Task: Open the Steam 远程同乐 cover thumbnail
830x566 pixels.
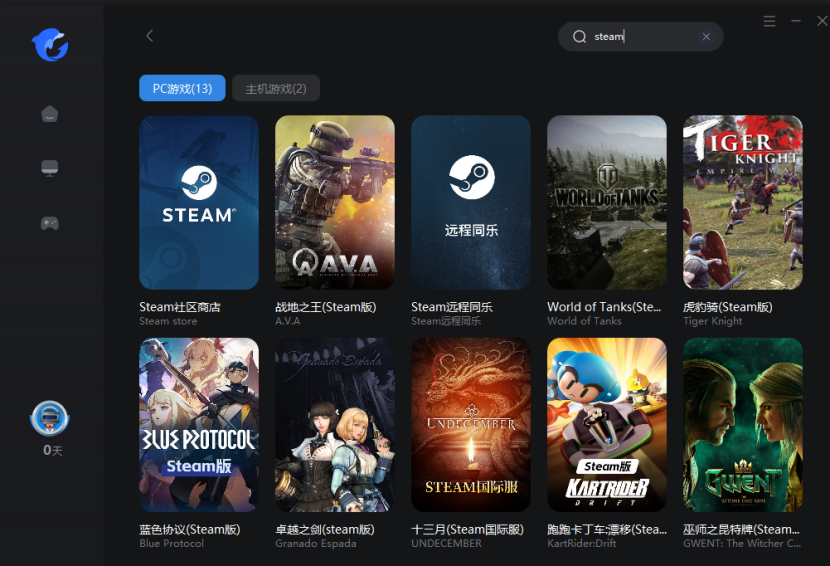Action: (471, 202)
